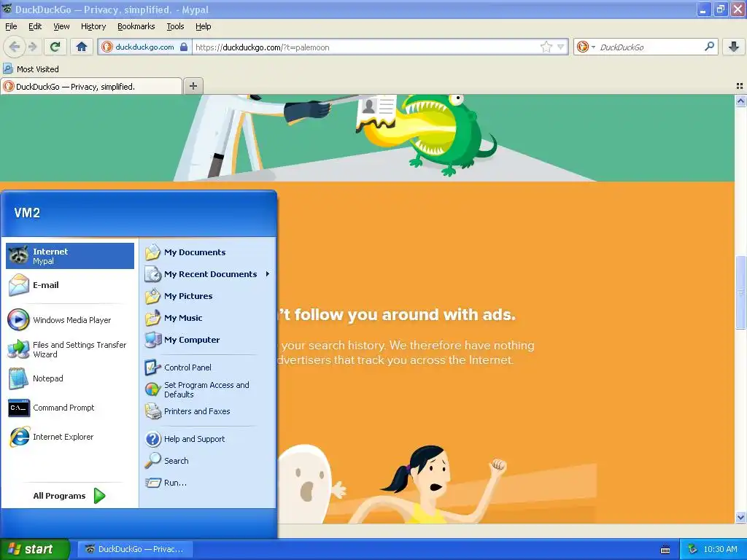747x560 pixels.
Task: Select the DuckDuckGo browser tab
Action: point(91,86)
